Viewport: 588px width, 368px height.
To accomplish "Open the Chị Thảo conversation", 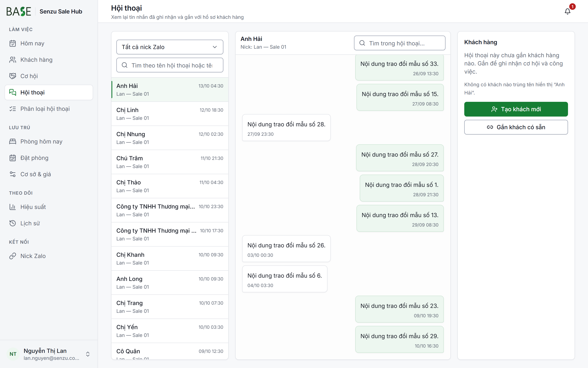I will pyautogui.click(x=170, y=186).
